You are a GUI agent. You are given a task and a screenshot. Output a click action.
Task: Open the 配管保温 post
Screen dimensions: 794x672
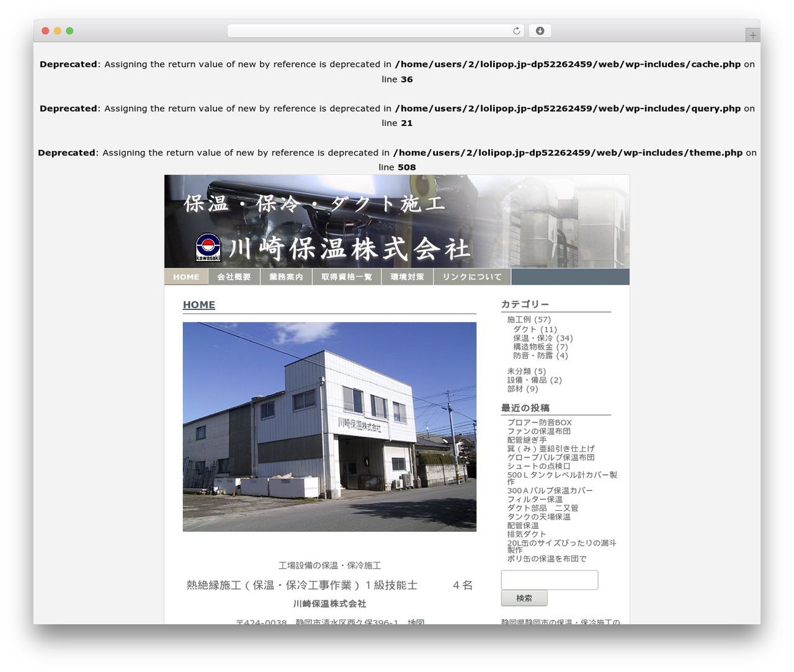coord(523,525)
